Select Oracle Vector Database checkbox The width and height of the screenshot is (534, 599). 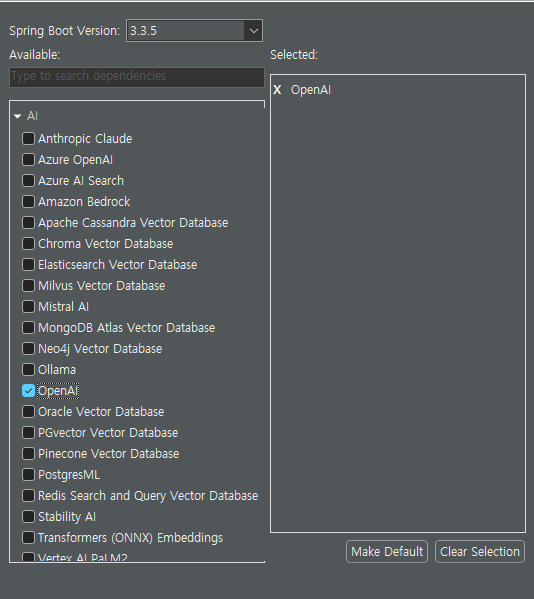28,412
